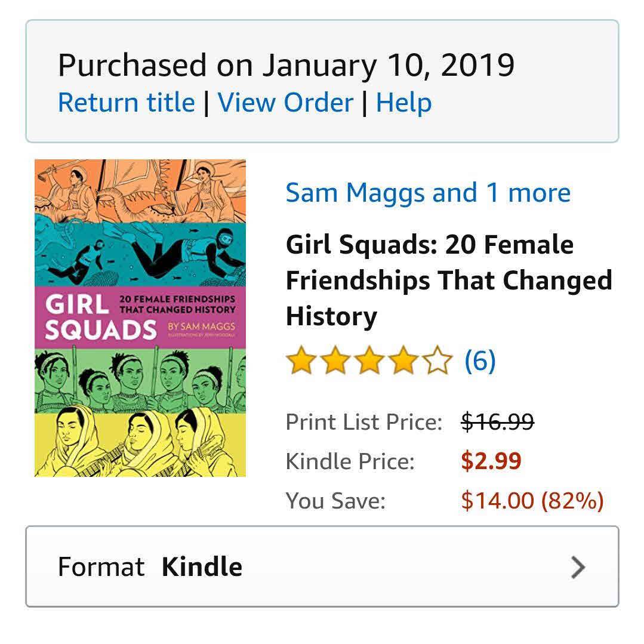Click the empty fifth rating star
This screenshot has width=644, height=644.
pyautogui.click(x=437, y=362)
